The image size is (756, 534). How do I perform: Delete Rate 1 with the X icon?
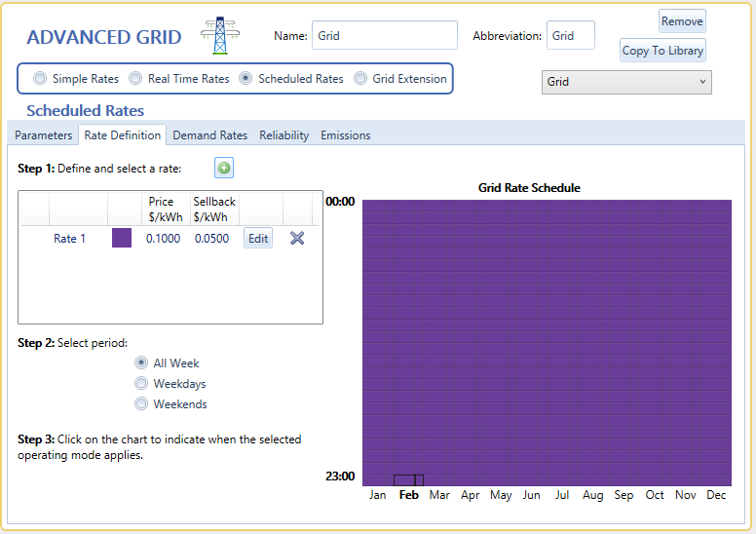click(297, 238)
